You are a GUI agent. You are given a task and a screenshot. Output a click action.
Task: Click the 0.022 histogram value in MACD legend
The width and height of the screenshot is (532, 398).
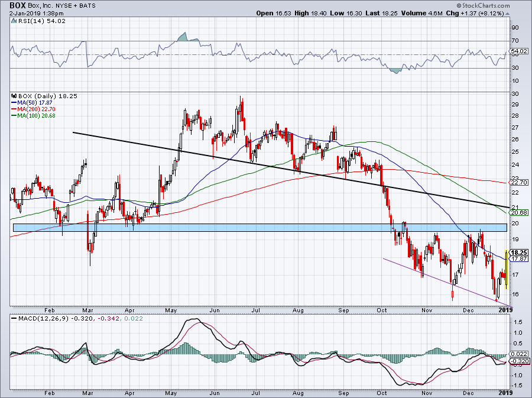134,319
